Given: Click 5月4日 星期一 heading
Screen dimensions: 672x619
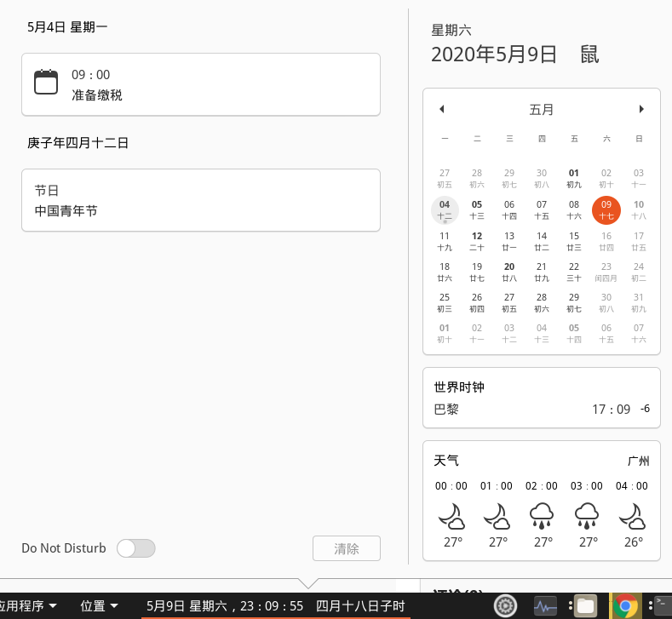Looking at the screenshot, I should point(67,27).
